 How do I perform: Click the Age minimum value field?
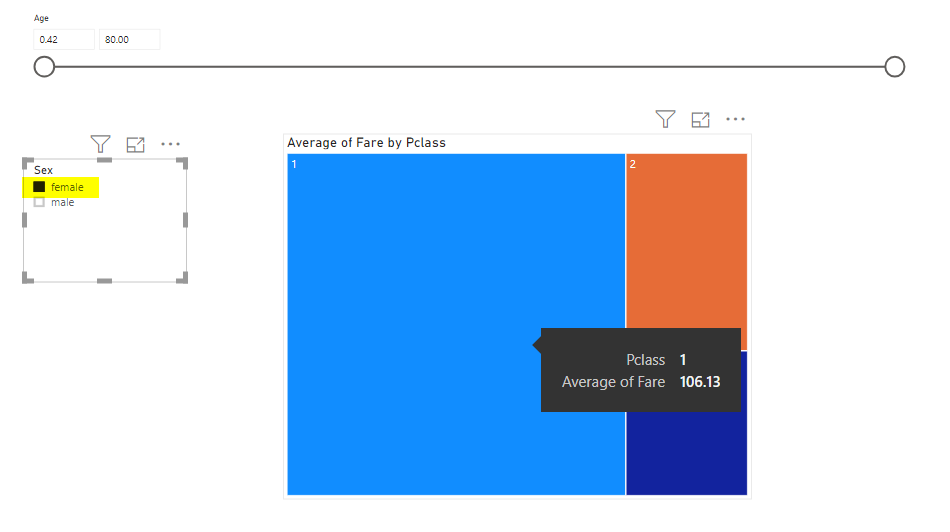click(x=64, y=39)
